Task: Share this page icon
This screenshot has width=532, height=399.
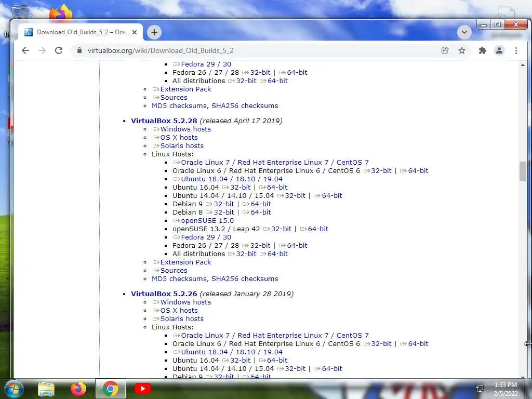Action: click(x=445, y=50)
